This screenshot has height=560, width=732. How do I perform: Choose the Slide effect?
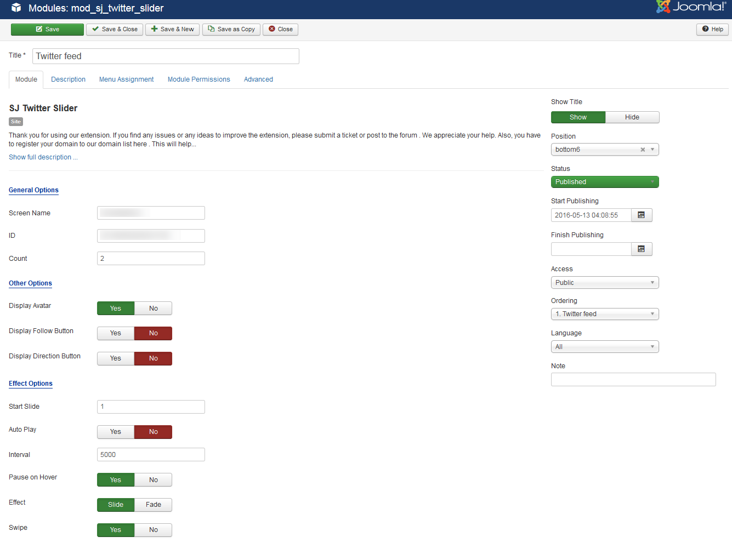pyautogui.click(x=116, y=505)
